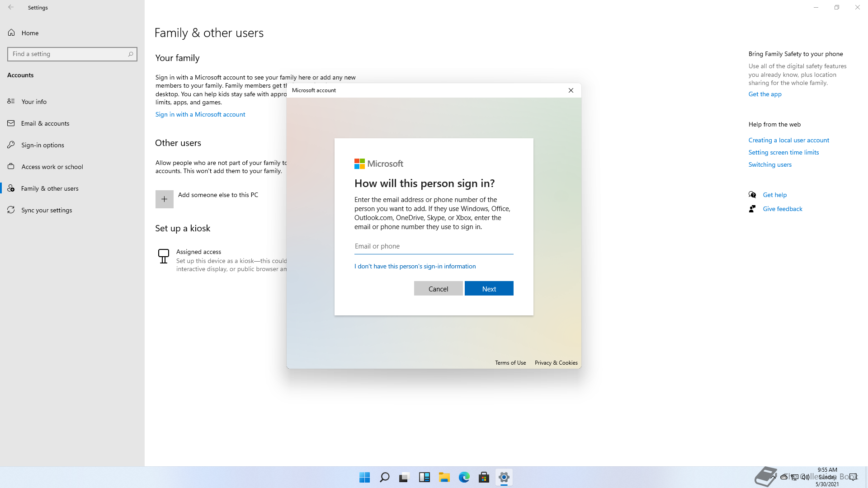The height and width of the screenshot is (488, 868).
Task: Click the Privacy & Cookies link
Action: (x=556, y=363)
